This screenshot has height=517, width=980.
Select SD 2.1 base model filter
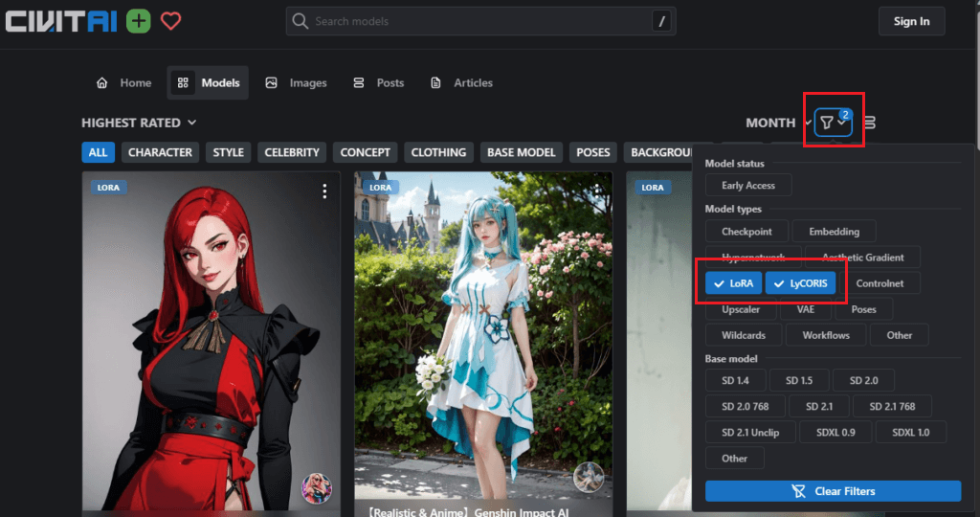click(x=819, y=406)
